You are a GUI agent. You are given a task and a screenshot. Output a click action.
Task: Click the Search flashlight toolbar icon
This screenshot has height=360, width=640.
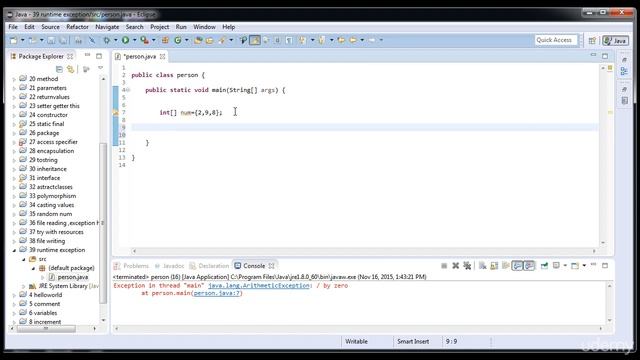pos(222,40)
